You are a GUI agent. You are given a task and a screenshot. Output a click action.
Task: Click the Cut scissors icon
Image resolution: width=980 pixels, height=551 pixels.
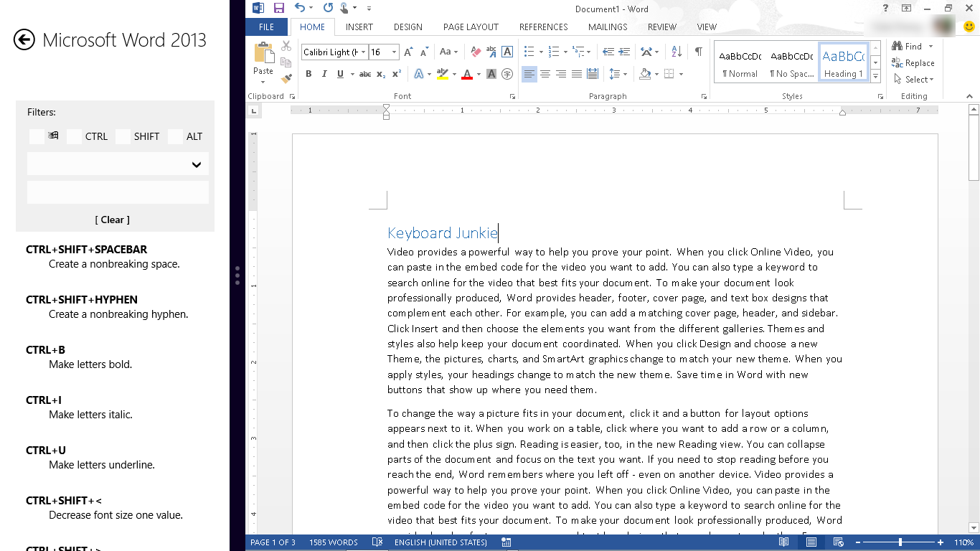pyautogui.click(x=286, y=46)
